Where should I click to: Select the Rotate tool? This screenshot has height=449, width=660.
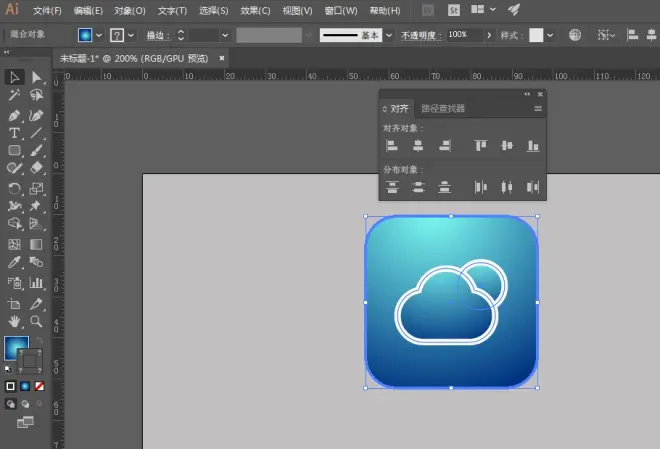pyautogui.click(x=14, y=189)
